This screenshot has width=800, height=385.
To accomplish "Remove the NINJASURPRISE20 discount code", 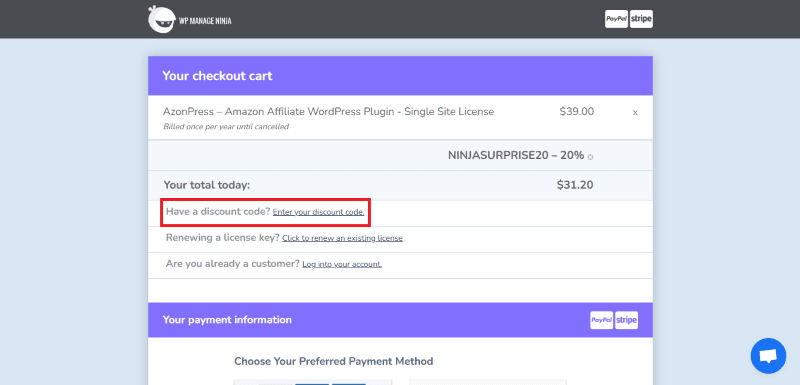I will [590, 157].
